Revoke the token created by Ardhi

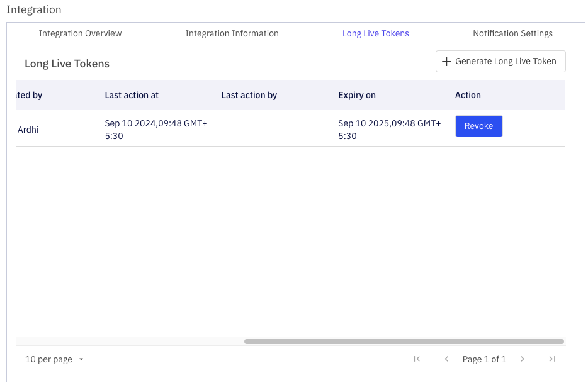478,126
